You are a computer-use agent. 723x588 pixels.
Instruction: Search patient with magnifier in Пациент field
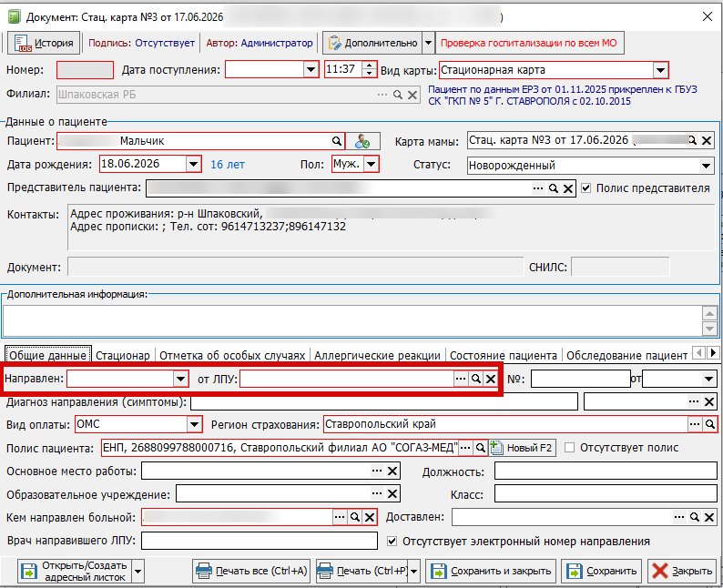tap(337, 141)
